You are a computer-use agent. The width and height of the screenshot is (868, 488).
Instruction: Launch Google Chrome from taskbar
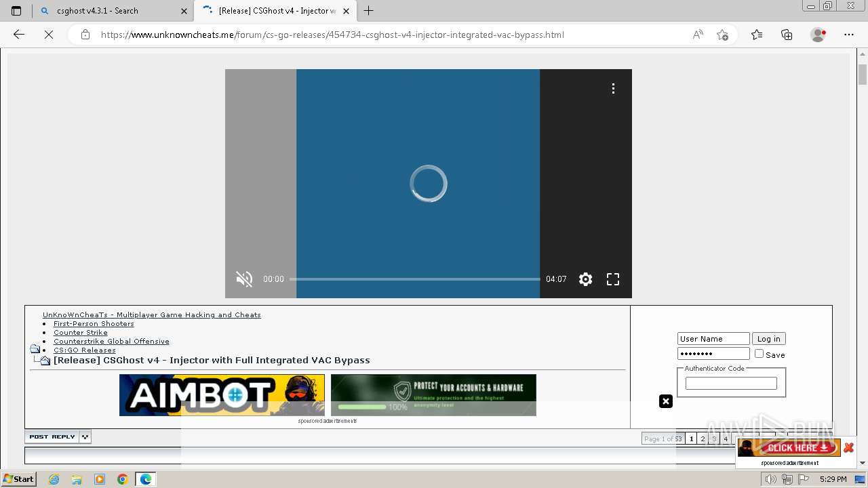click(x=123, y=479)
